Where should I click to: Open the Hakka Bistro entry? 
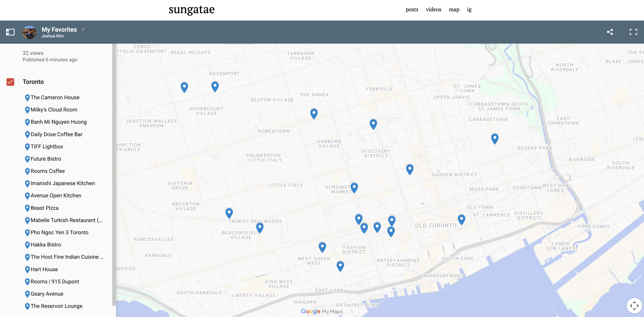point(46,245)
